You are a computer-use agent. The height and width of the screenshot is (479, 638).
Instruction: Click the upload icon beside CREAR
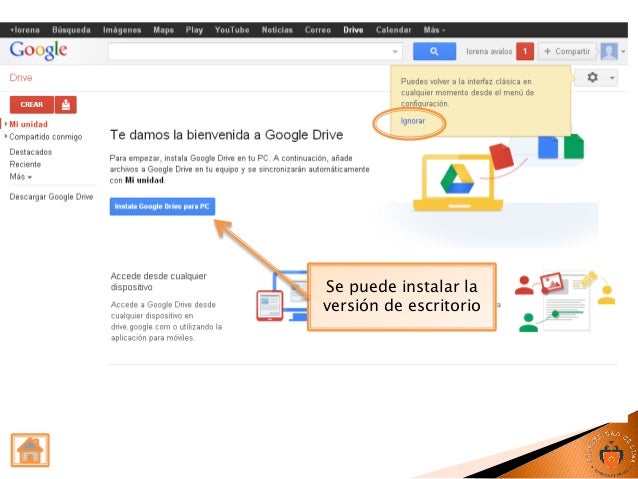coord(66,105)
